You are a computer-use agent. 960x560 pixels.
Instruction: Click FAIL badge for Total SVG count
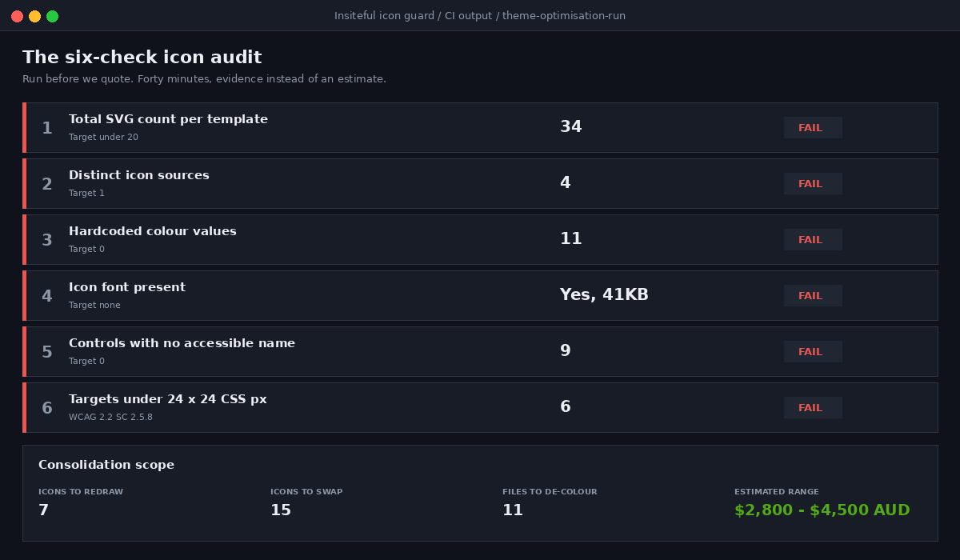click(813, 128)
